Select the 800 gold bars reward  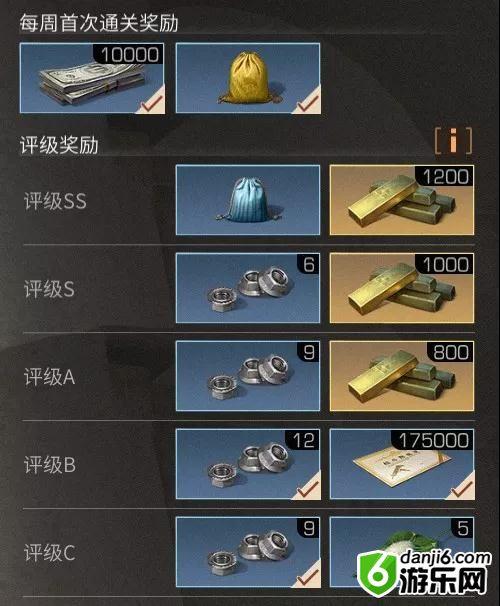click(x=402, y=376)
